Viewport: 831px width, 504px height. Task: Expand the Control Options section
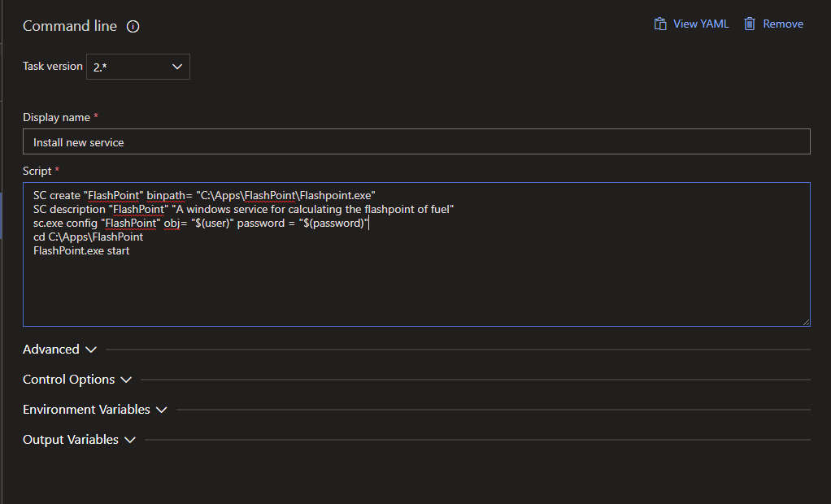pos(68,380)
